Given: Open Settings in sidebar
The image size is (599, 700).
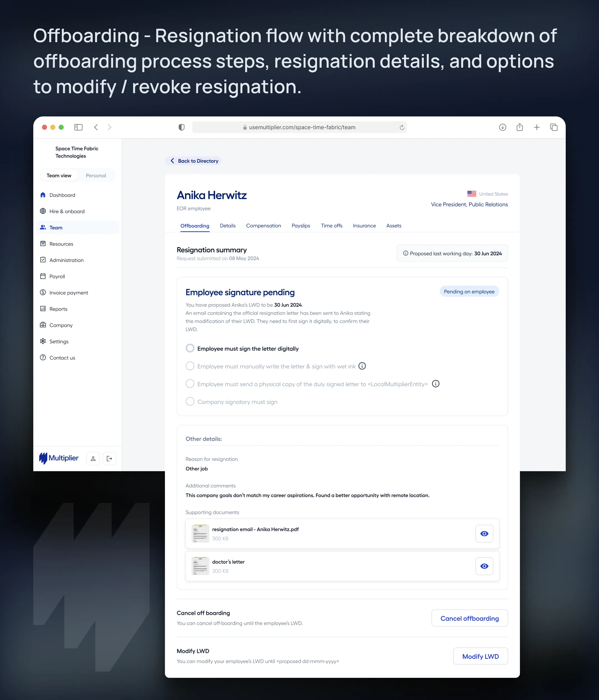Looking at the screenshot, I should coord(77,341).
